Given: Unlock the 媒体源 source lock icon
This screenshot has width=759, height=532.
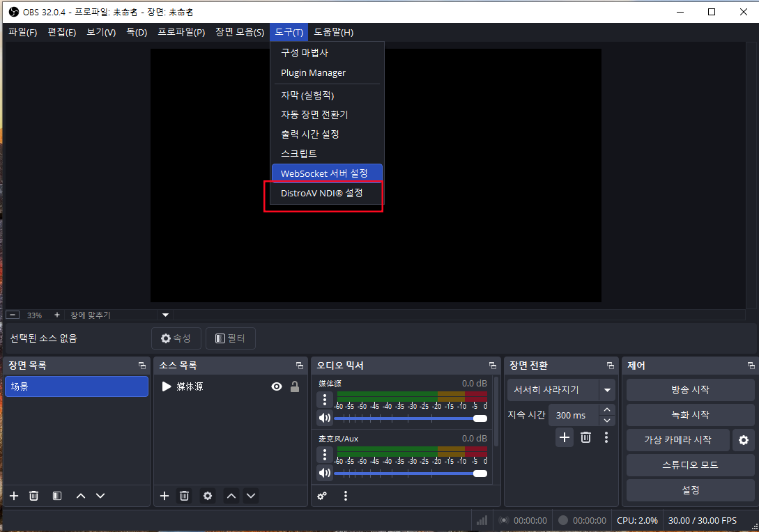Looking at the screenshot, I should tap(295, 386).
